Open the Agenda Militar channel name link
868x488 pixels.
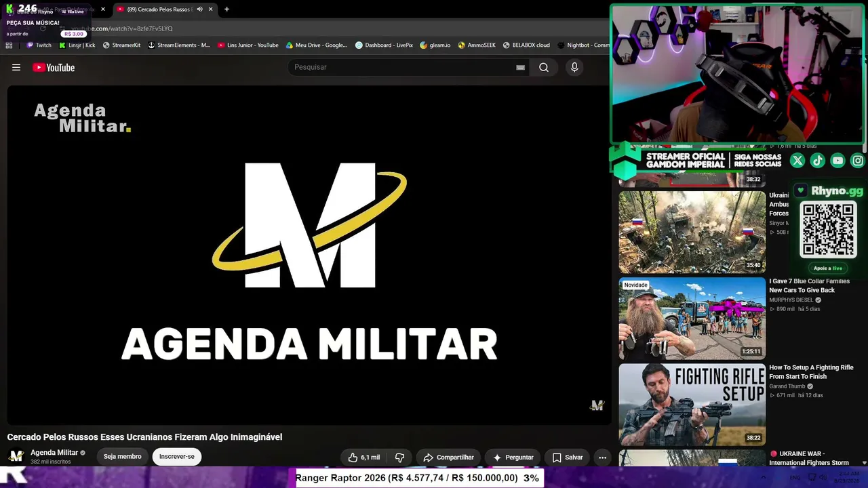[x=54, y=453]
